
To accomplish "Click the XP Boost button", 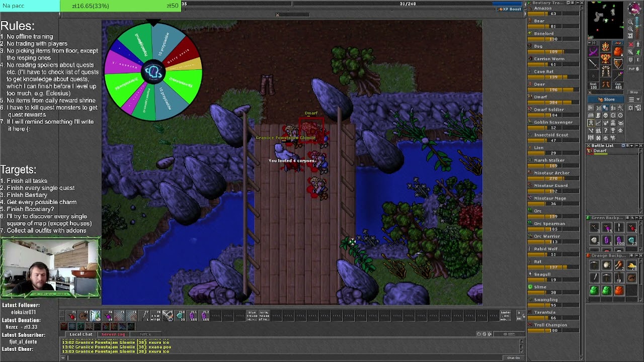I will click(510, 9).
